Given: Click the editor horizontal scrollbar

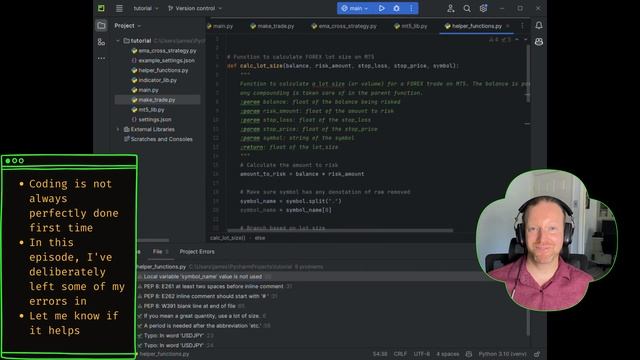Looking at the screenshot, I should pos(340,230).
